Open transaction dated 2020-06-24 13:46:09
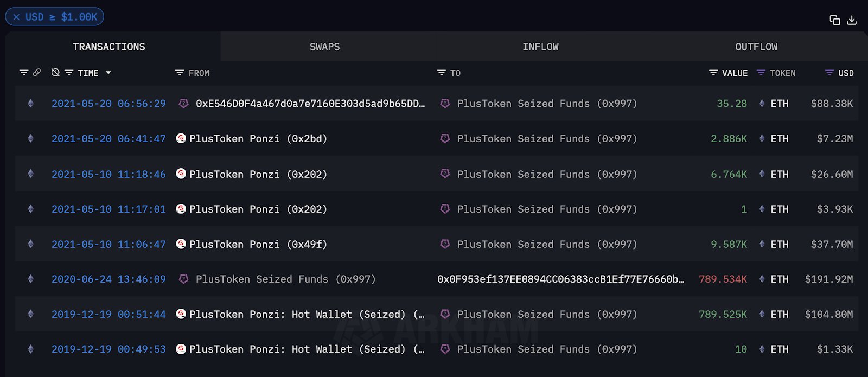The height and width of the screenshot is (377, 868). pos(108,279)
